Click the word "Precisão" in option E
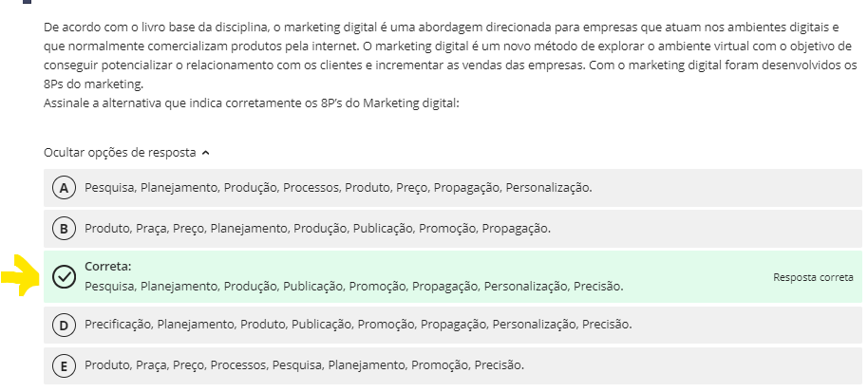868x392 pixels. pos(500,365)
